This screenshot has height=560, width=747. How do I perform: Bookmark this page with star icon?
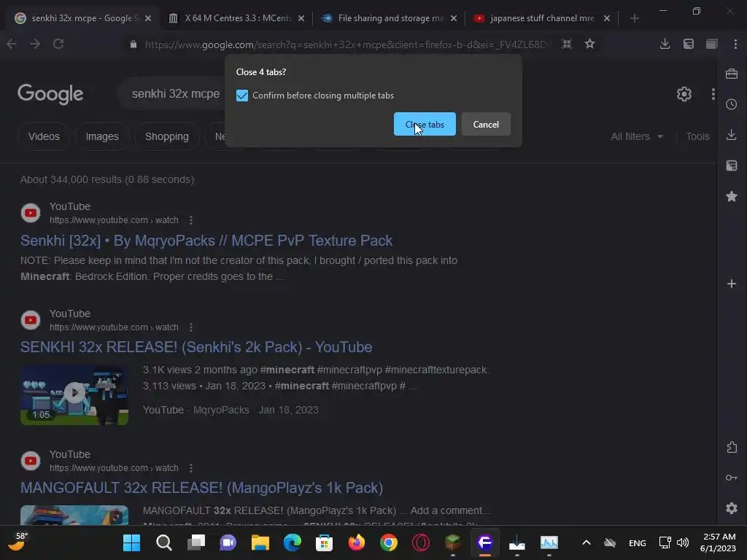tap(589, 44)
